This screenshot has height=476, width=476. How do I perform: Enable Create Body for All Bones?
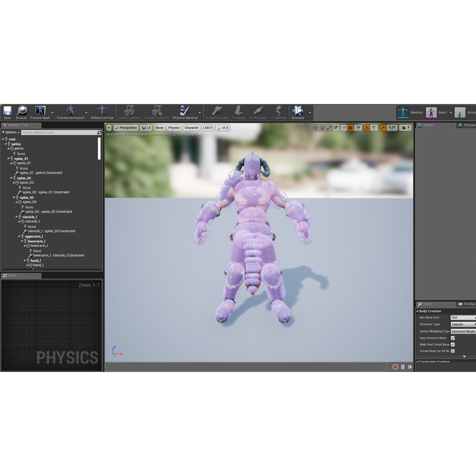pyautogui.click(x=453, y=351)
